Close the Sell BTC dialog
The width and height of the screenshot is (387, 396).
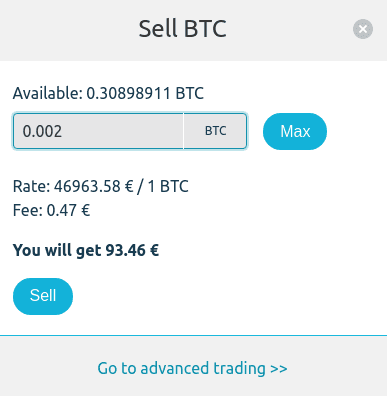point(363,29)
